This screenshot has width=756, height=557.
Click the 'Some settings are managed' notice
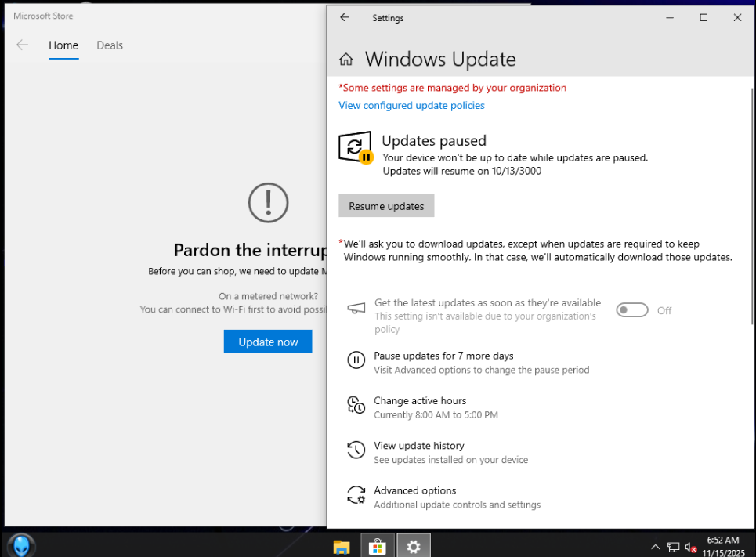[x=452, y=88]
